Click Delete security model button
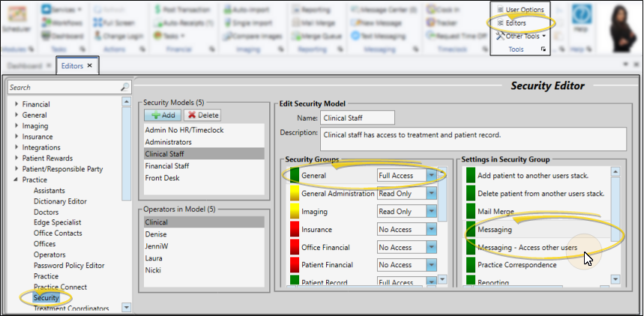The height and width of the screenshot is (316, 644). pos(202,115)
